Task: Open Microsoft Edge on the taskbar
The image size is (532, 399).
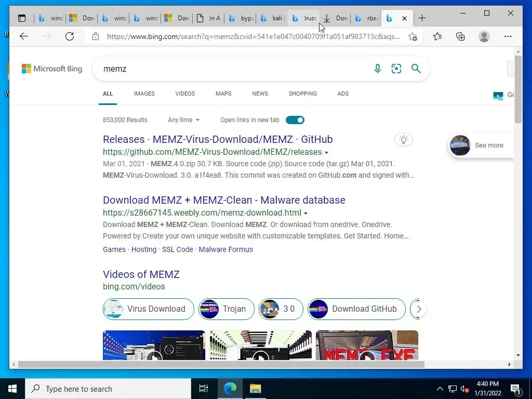Action: pyautogui.click(x=230, y=389)
